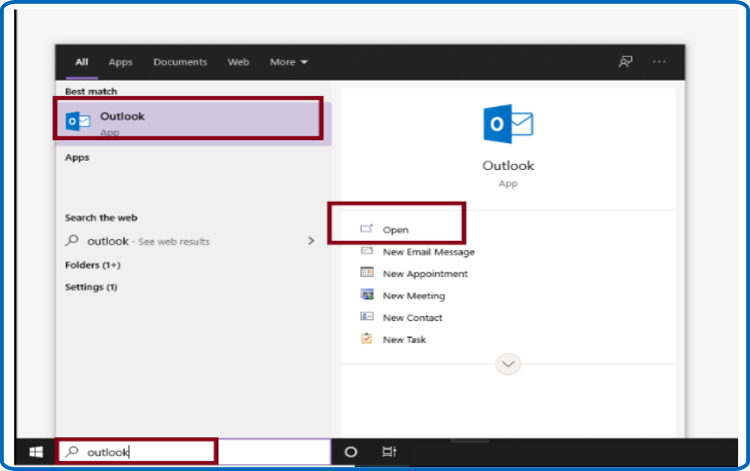The width and height of the screenshot is (750, 471).
Task: Expand web result with the arrow chevron
Action: click(x=311, y=241)
